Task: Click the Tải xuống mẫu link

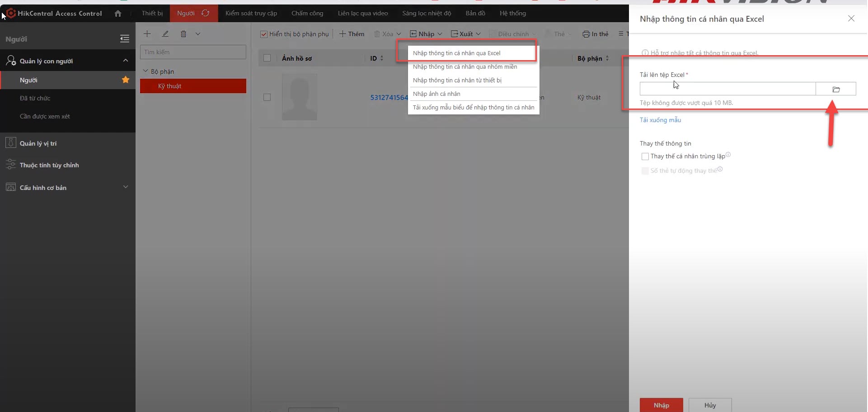Action: pyautogui.click(x=660, y=120)
